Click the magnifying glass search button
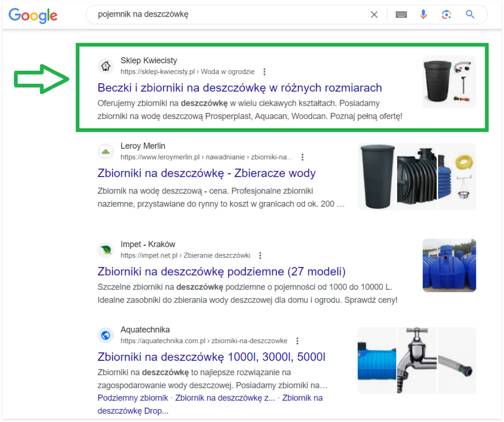Image resolution: width=504 pixels, height=422 pixels. pyautogui.click(x=470, y=14)
